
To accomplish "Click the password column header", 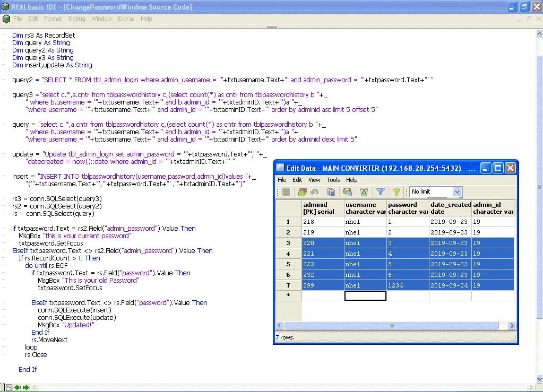I will click(x=408, y=208).
